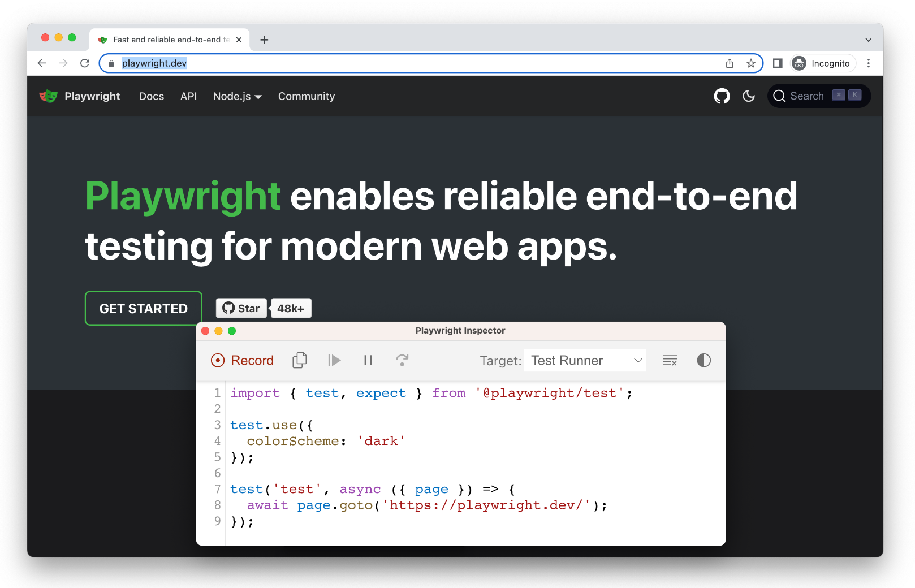The height and width of the screenshot is (588, 915).
Task: Click the Search box on Playwright site
Action: point(819,96)
